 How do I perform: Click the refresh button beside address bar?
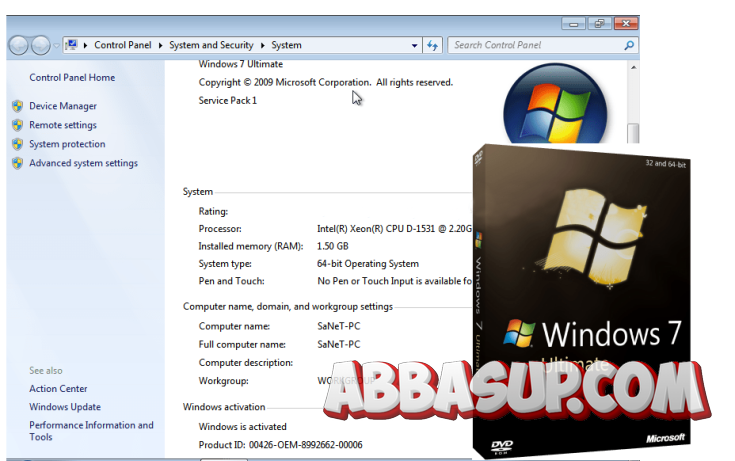click(x=432, y=45)
